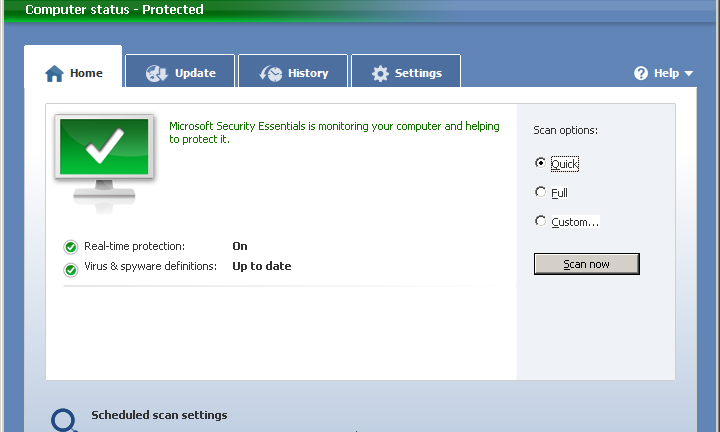Viewport: 720px width, 432px height.
Task: Click the house icon on Home tab
Action: click(x=54, y=73)
